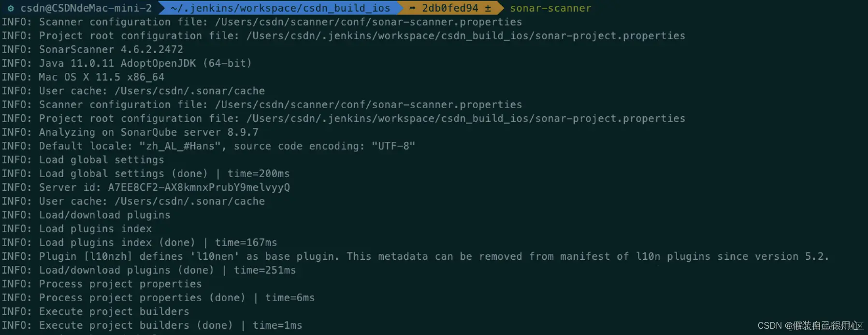The image size is (868, 335).
Task: Click the sonar-scanner command text
Action: coord(550,8)
